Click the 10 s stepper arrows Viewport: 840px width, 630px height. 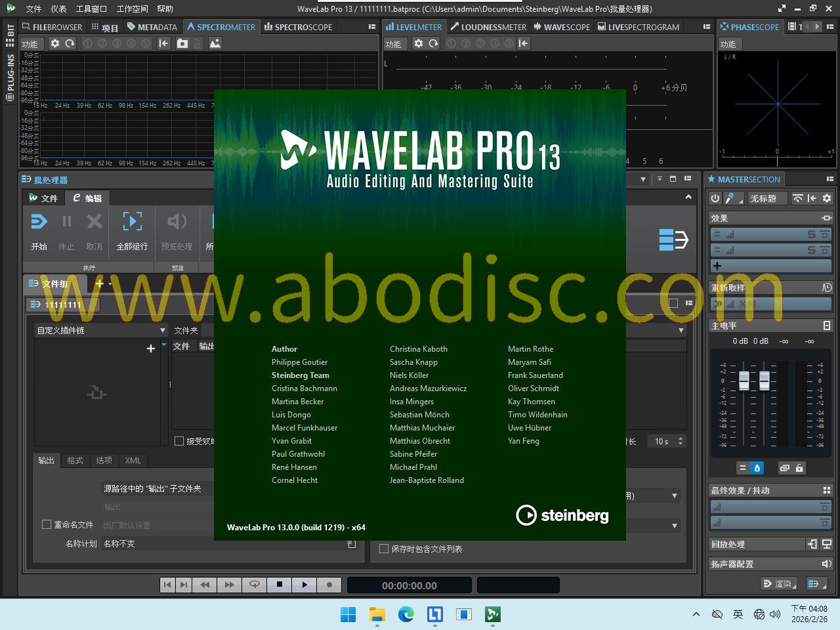[681, 441]
